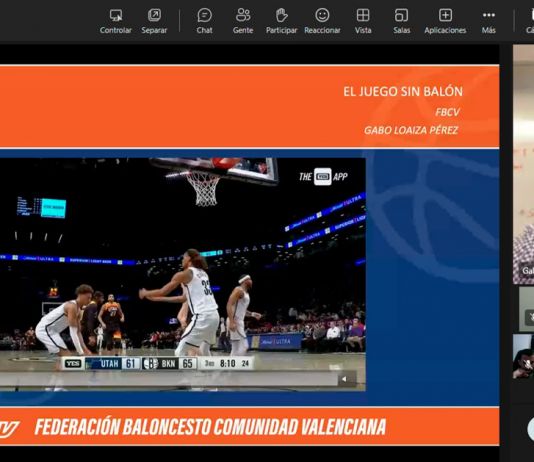Click the FBCV subtitle text
The width and height of the screenshot is (534, 462).
pos(447,112)
